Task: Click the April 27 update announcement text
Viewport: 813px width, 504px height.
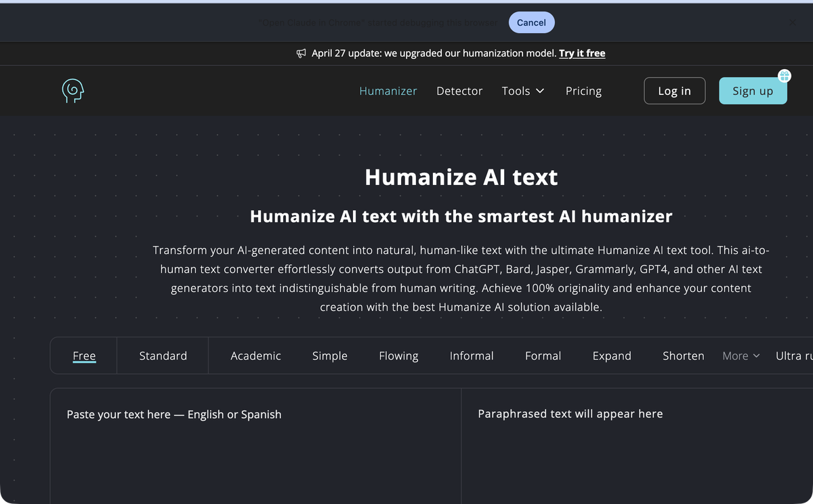Action: click(434, 54)
